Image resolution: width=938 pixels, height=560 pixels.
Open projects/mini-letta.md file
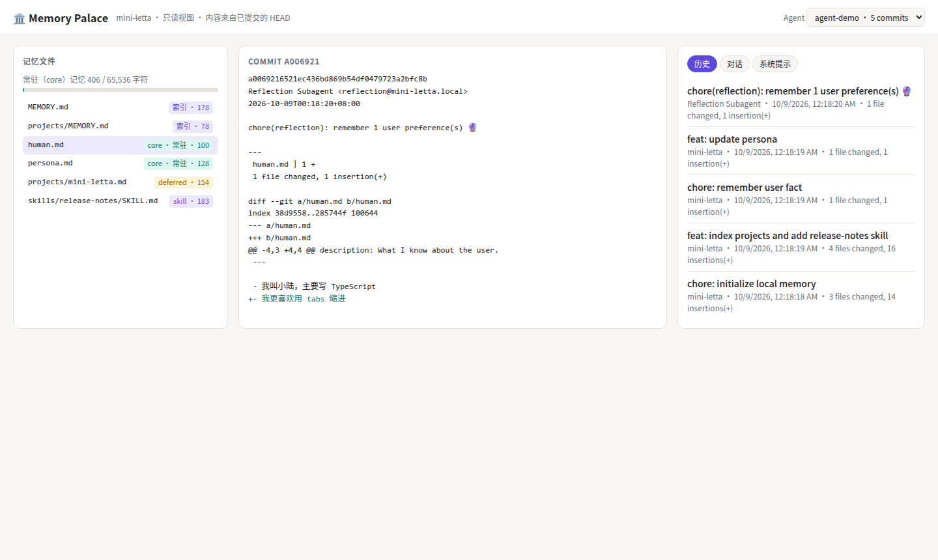pyautogui.click(x=121, y=182)
